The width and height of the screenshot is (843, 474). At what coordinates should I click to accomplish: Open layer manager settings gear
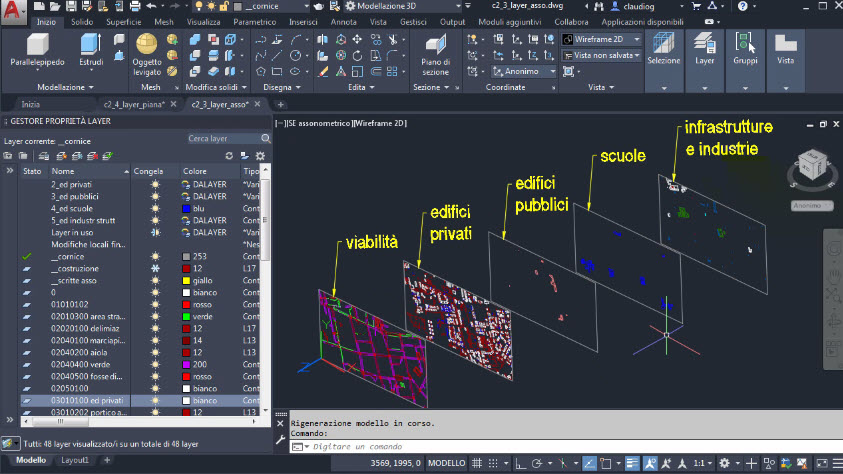[x=261, y=156]
